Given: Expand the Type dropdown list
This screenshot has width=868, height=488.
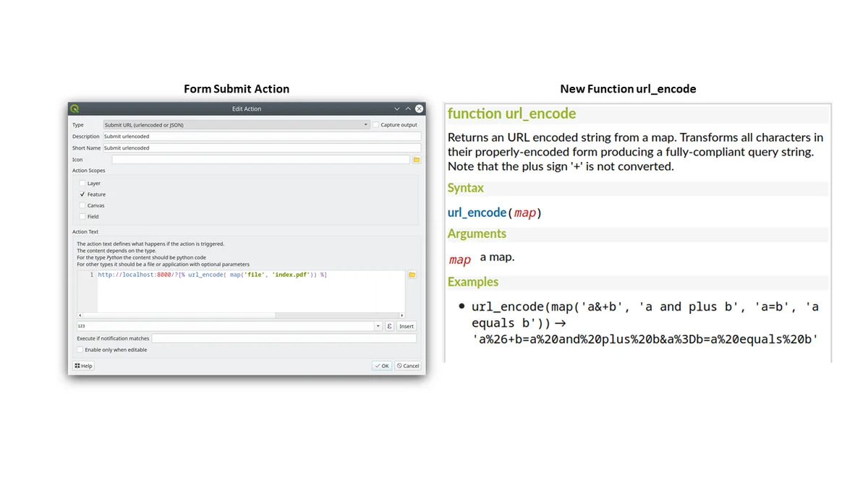Looking at the screenshot, I should coord(366,125).
